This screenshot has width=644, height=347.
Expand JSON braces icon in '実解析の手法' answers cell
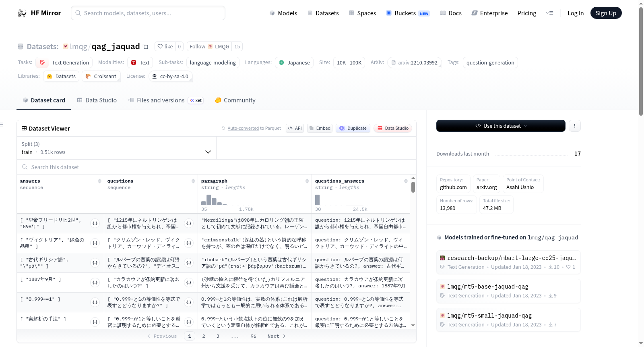[95, 322]
